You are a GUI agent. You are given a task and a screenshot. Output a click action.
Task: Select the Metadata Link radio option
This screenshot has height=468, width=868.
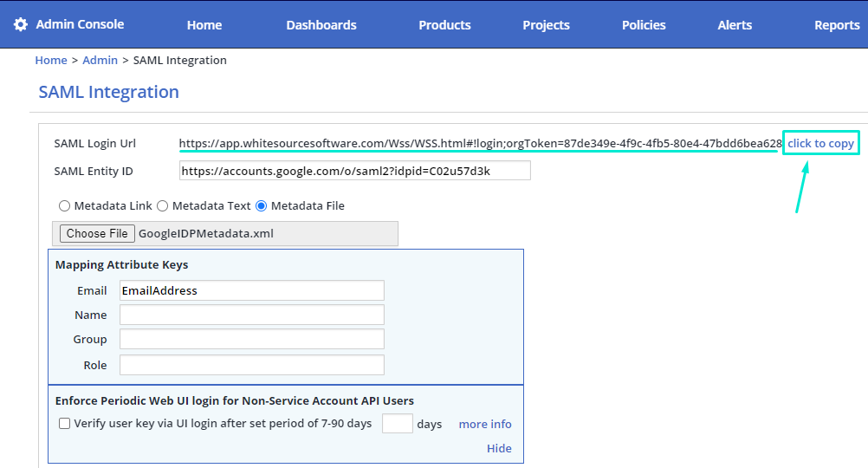65,206
